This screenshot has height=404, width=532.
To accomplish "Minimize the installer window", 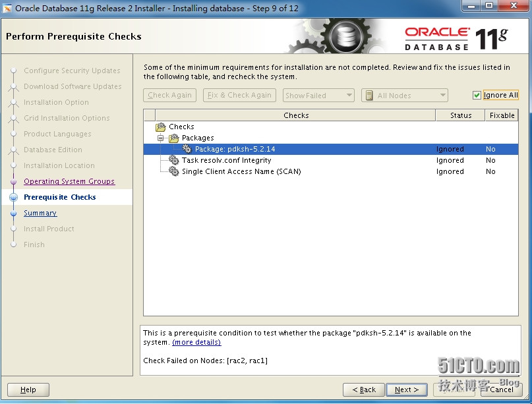I will pos(470,5).
